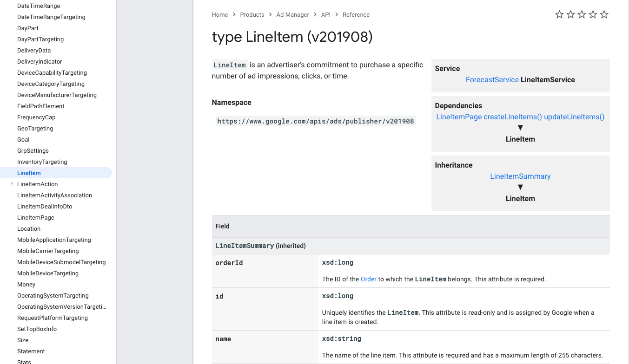
Task: Follow the Order link in orderId description
Action: pos(368,279)
